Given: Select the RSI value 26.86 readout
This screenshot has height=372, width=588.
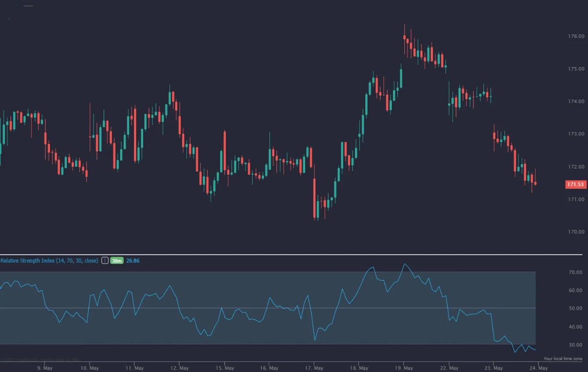Looking at the screenshot, I should (133, 261).
